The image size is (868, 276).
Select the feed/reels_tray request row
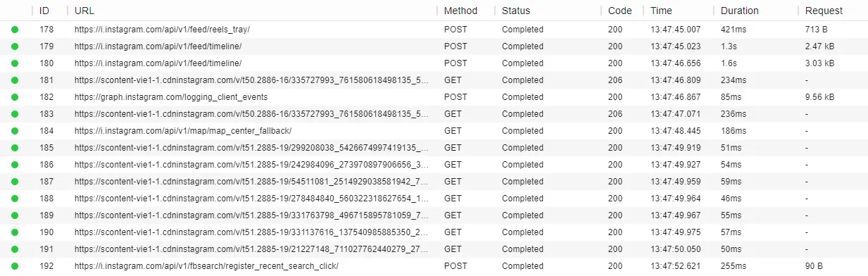(x=434, y=30)
